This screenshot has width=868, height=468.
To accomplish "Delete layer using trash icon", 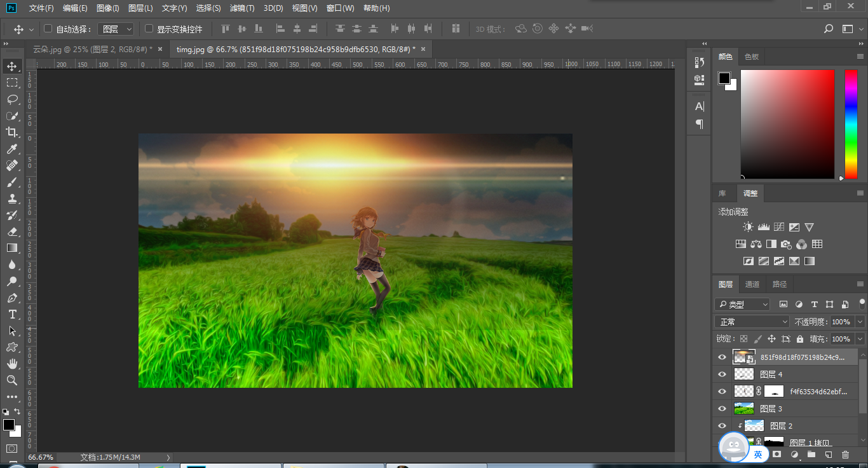I will [845, 455].
